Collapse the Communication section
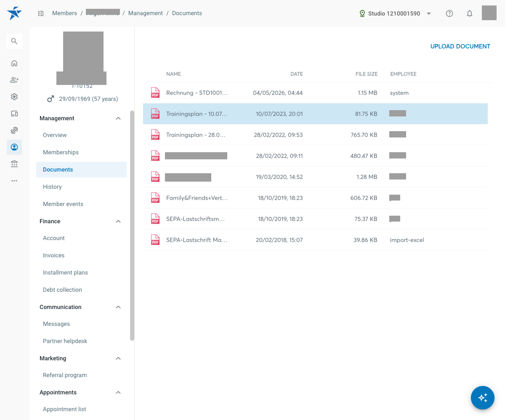 (x=118, y=307)
